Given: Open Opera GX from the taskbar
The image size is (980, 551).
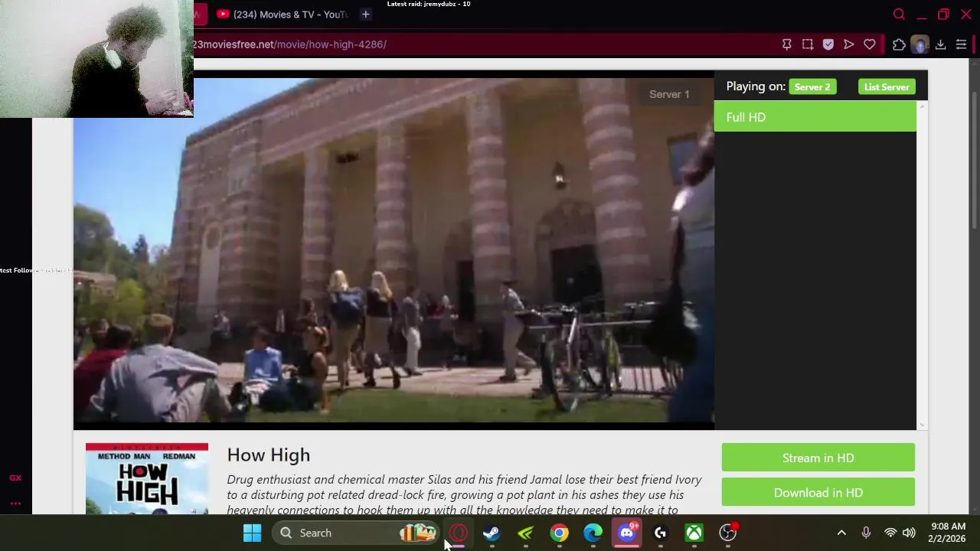Looking at the screenshot, I should click(x=458, y=533).
